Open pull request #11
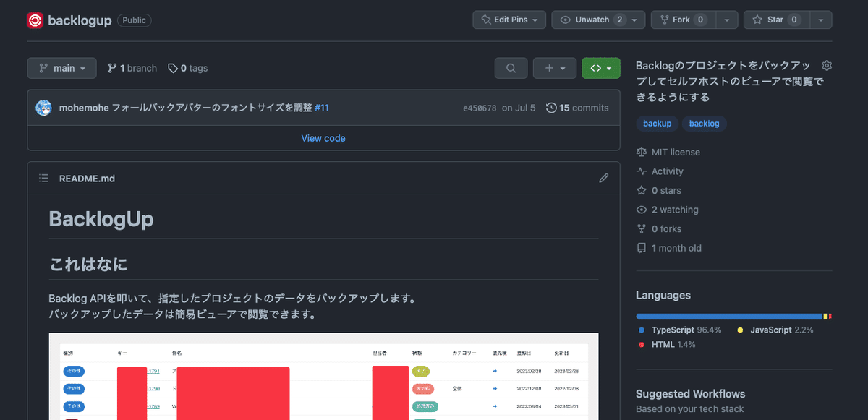 pos(321,107)
